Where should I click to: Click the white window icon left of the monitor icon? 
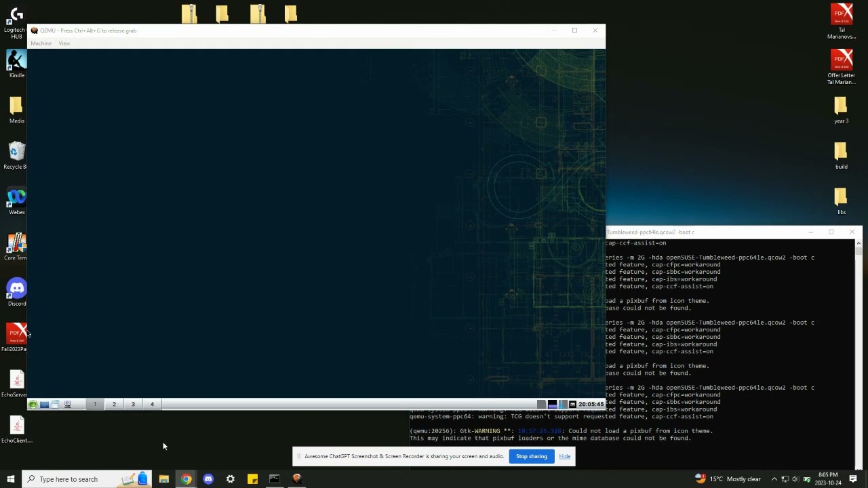coord(56,405)
